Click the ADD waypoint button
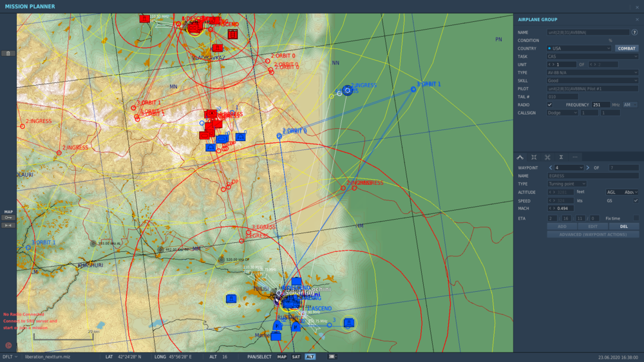The width and height of the screenshot is (644, 362). (x=562, y=226)
